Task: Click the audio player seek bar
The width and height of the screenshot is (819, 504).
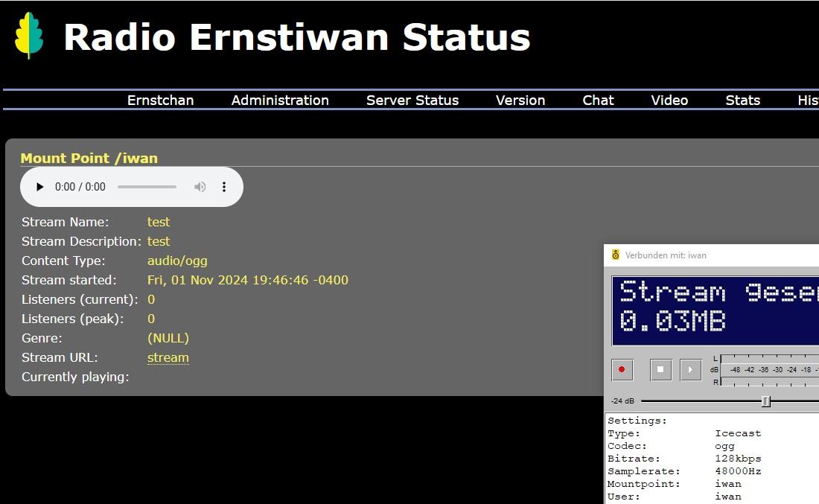Action: click(147, 187)
